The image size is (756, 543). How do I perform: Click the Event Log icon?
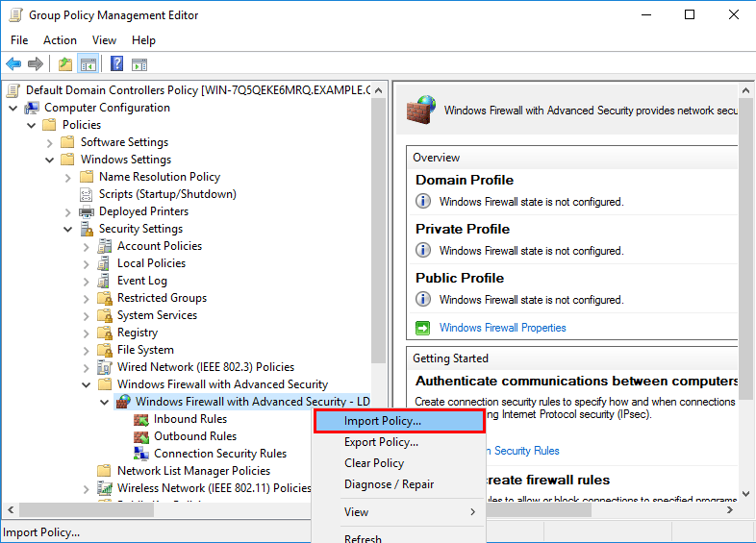(104, 281)
